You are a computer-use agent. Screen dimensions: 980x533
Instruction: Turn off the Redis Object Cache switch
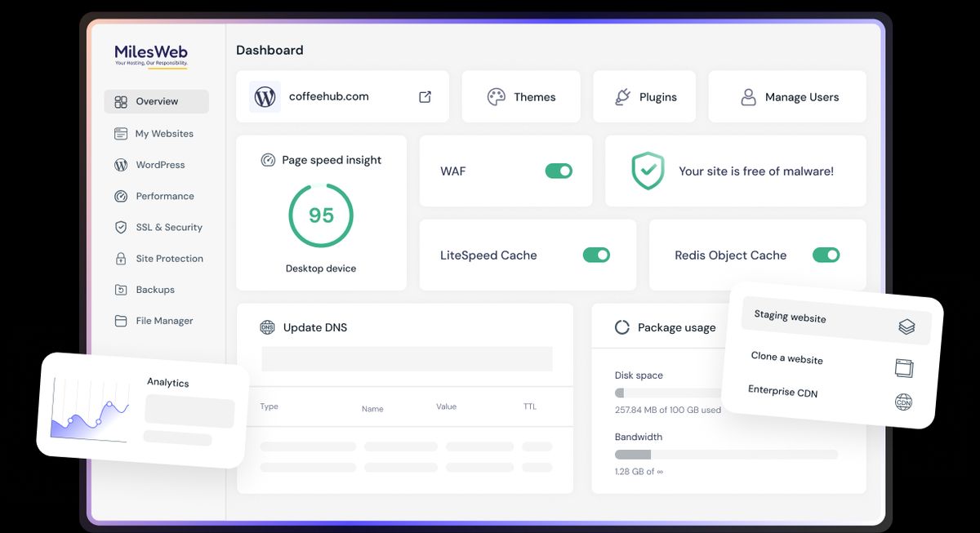pyautogui.click(x=826, y=255)
